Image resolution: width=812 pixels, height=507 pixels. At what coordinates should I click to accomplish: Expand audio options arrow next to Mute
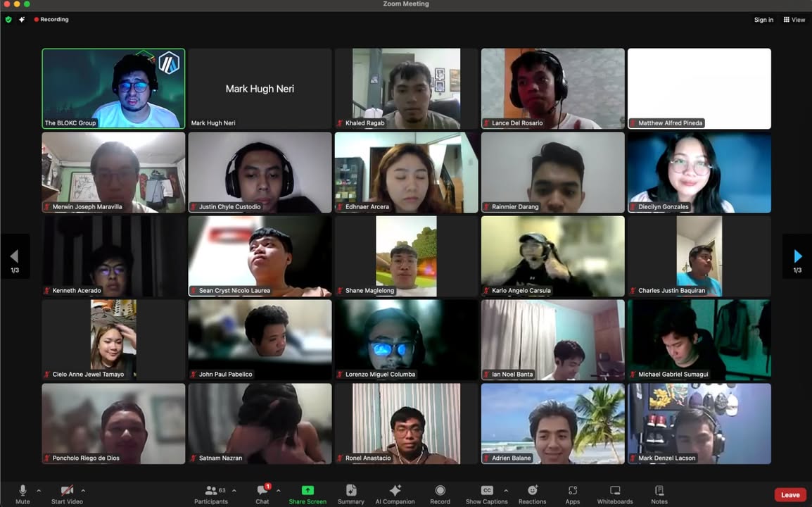[x=39, y=490]
